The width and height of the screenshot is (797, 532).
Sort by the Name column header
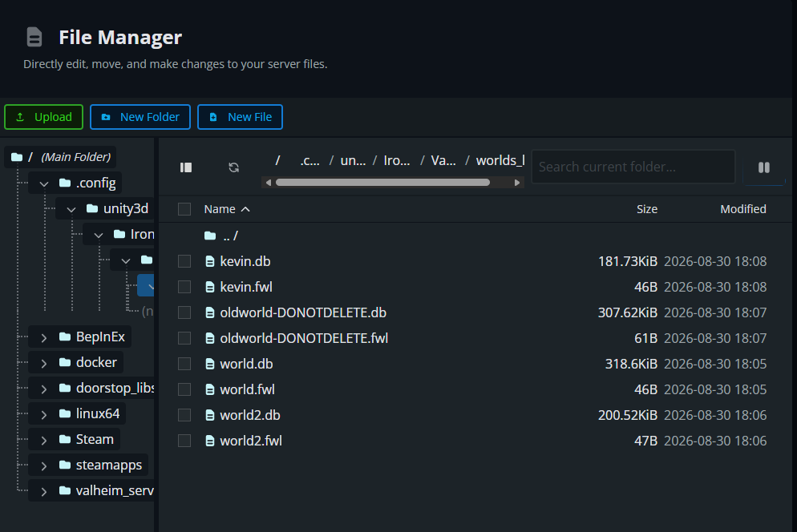click(x=227, y=209)
